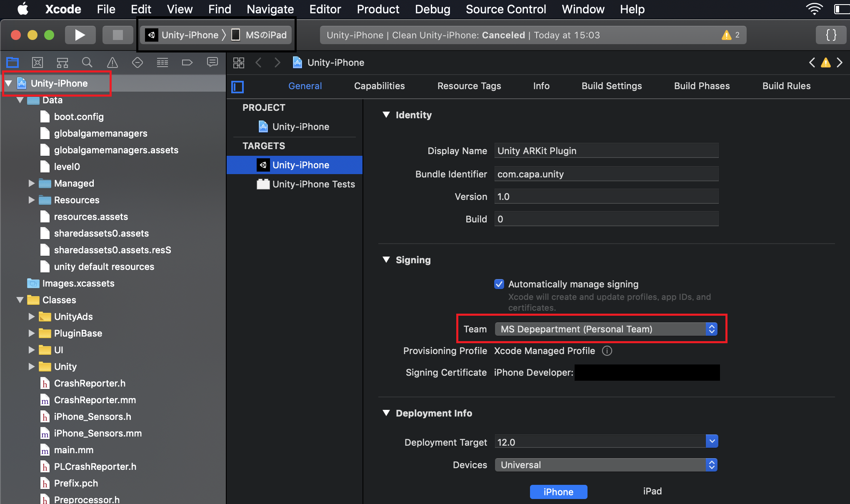Screen dimensions: 850x504
Task: Click the Run (play) button
Action: (x=80, y=35)
